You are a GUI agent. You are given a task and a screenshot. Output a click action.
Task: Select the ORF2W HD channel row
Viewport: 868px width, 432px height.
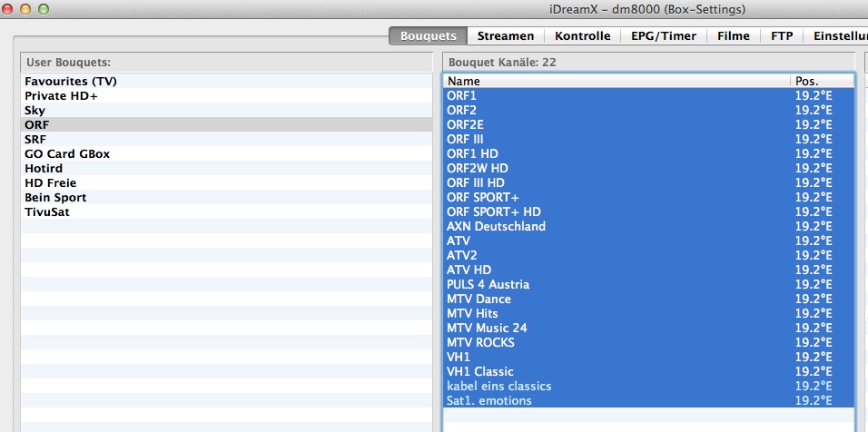649,168
